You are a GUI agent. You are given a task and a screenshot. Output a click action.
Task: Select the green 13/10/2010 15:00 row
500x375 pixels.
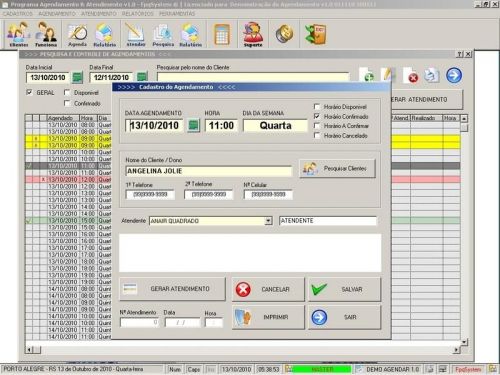[x=69, y=220]
